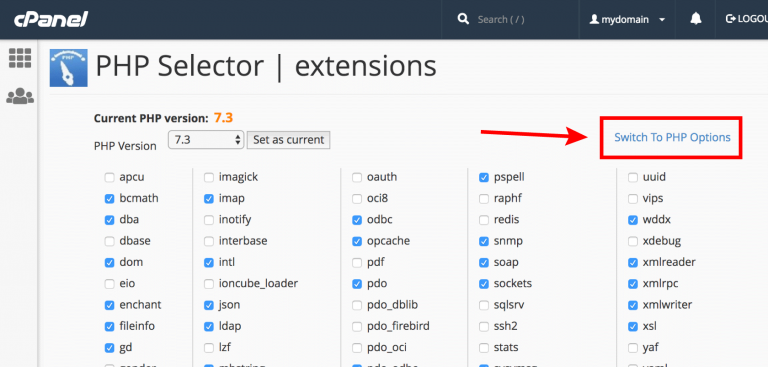Uncheck the snmp extension
This screenshot has width=768, height=367.
(x=484, y=241)
